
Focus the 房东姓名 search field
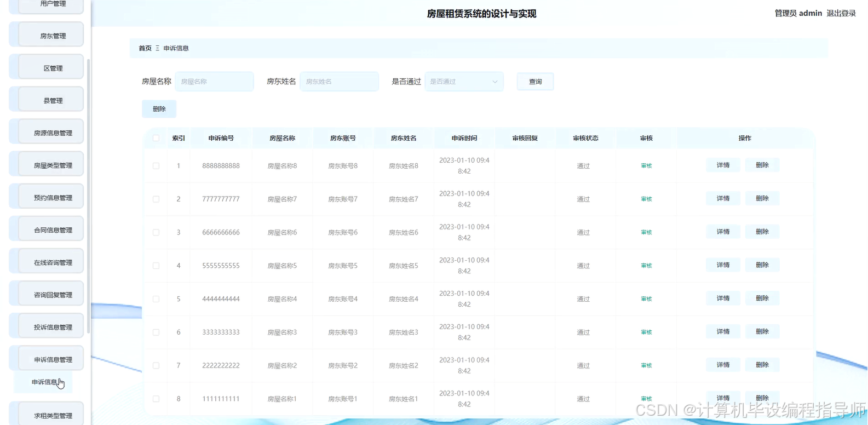click(x=339, y=82)
